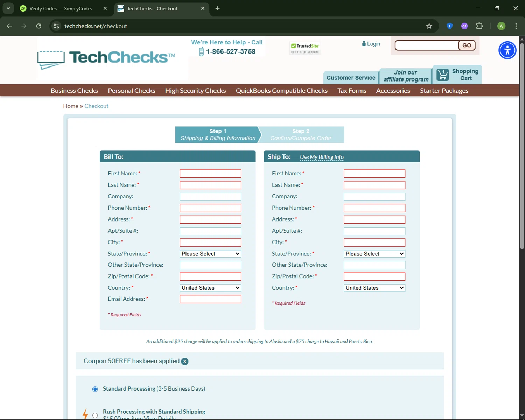This screenshot has width=525, height=420.
Task: Click Step 1 Shipping & Billing Information
Action: click(x=218, y=135)
